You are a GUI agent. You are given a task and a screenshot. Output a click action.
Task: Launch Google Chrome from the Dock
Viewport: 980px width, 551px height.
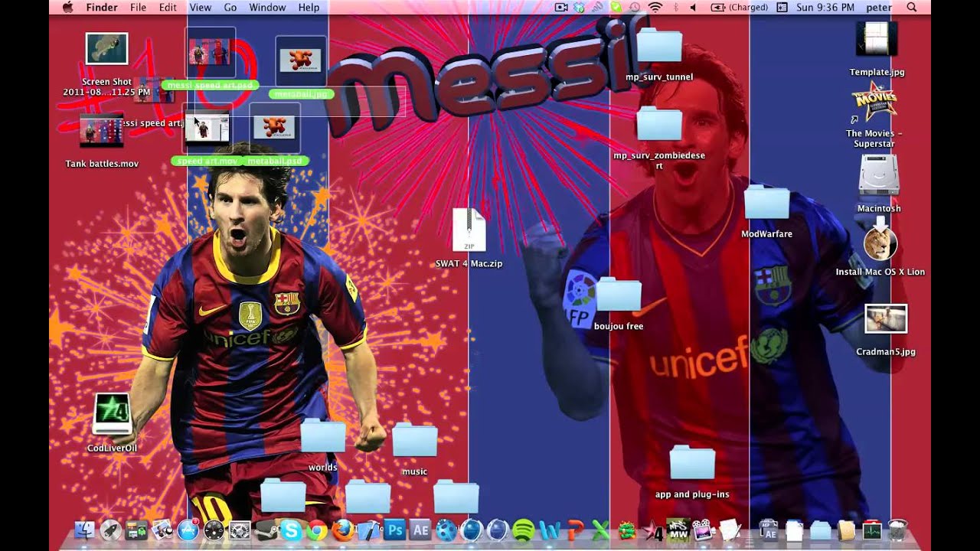coord(317,530)
